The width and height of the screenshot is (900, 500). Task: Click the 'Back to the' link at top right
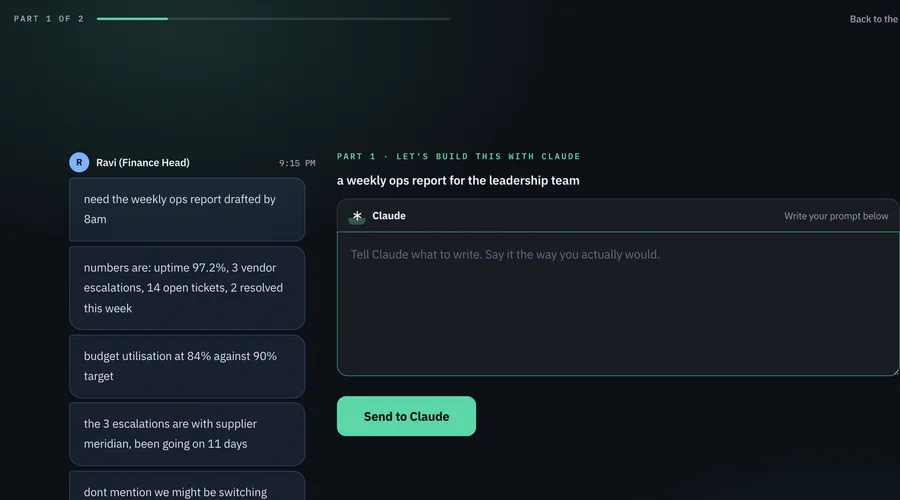pos(874,19)
